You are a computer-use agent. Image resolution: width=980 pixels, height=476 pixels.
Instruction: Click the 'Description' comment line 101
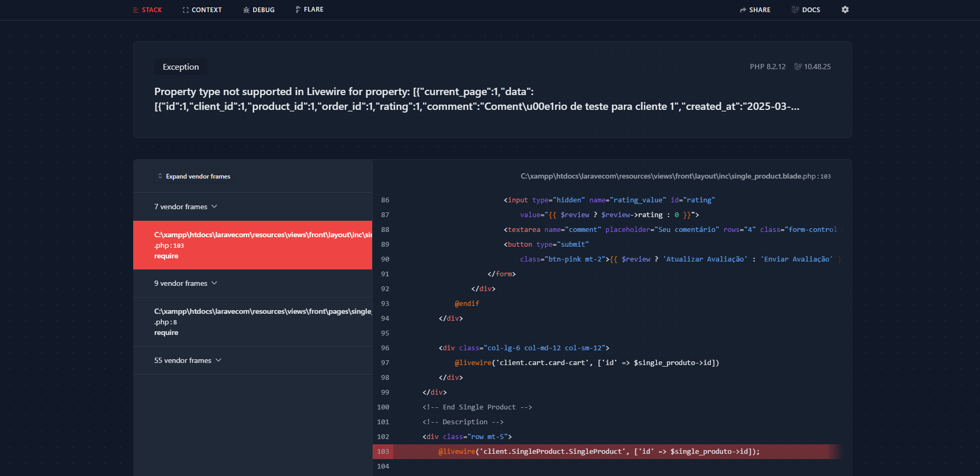463,422
